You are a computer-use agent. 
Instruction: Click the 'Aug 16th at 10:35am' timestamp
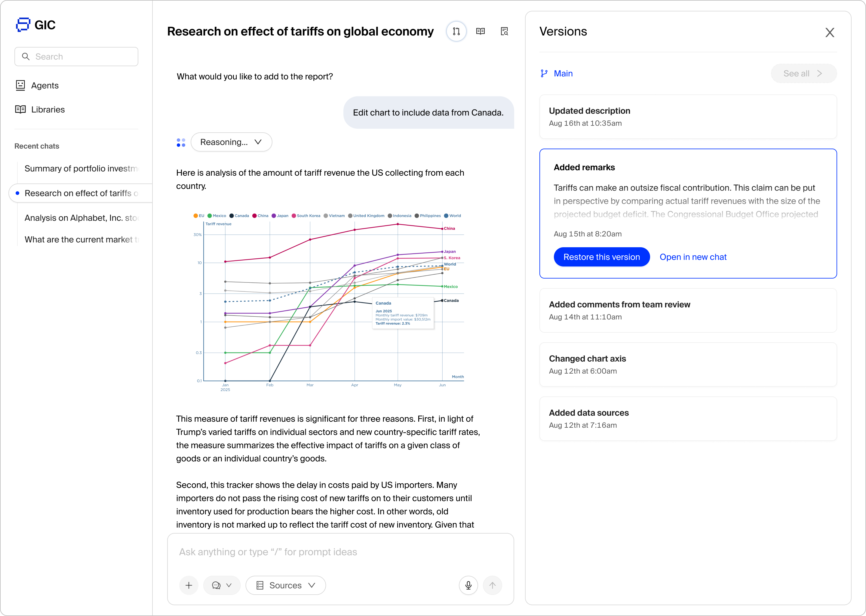[585, 123]
